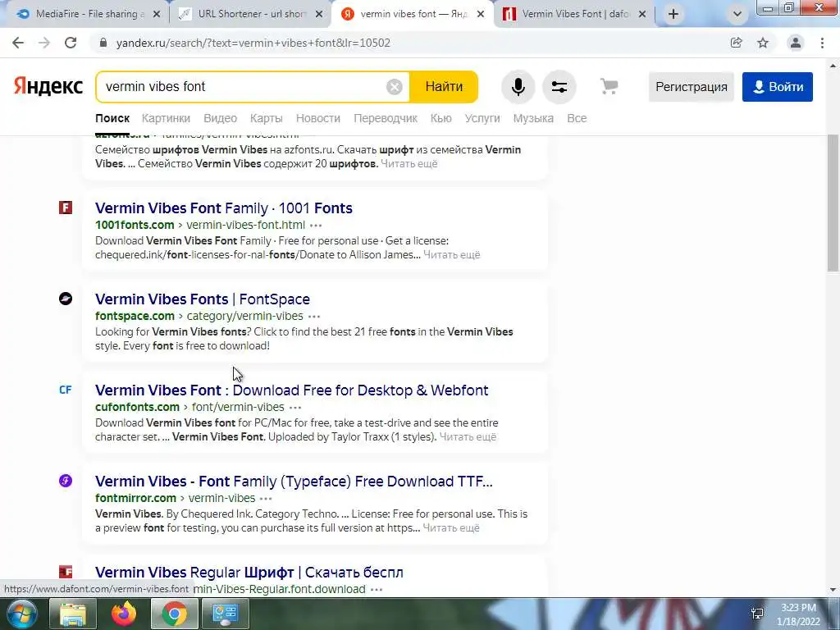This screenshot has width=840, height=630.
Task: Show Все Yandex services
Action: click(577, 118)
